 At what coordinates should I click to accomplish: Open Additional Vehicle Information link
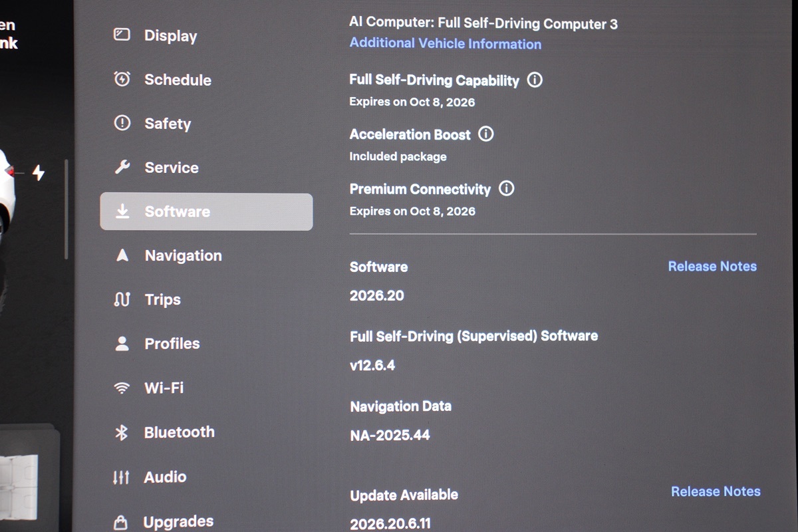[x=445, y=44]
